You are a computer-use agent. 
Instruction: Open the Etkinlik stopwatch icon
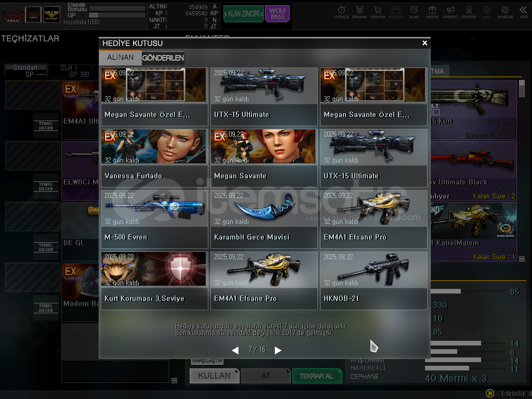(341, 12)
